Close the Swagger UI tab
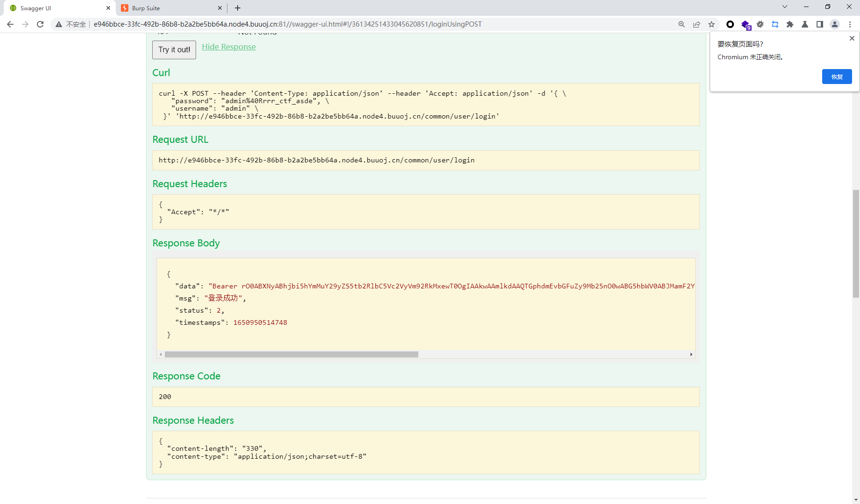Image resolution: width=860 pixels, height=504 pixels. tap(108, 8)
